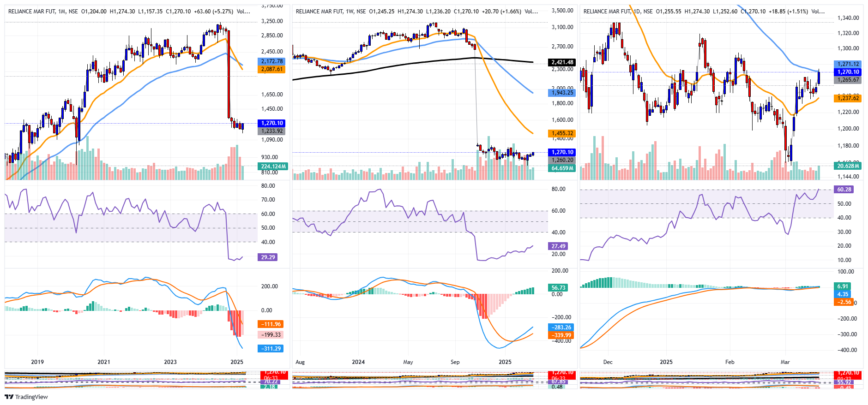Click the blue 1,270.10 last-price label on daily chart
This screenshot has height=405, width=868.
pos(848,72)
